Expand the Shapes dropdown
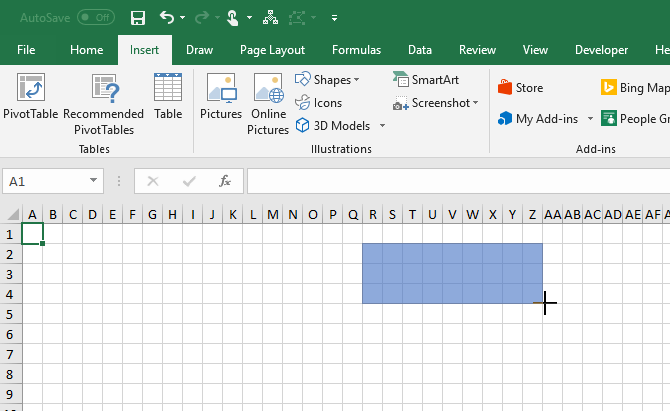The width and height of the screenshot is (670, 411). [328, 80]
